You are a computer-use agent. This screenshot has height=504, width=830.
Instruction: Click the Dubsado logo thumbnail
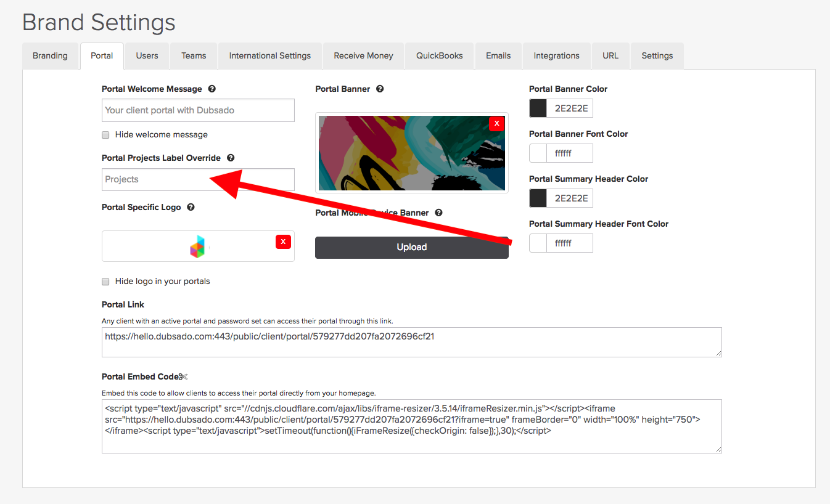coord(198,246)
